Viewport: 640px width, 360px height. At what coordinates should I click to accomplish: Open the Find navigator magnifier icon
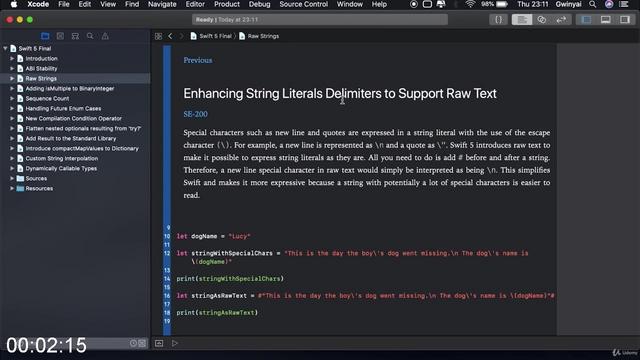[x=90, y=36]
